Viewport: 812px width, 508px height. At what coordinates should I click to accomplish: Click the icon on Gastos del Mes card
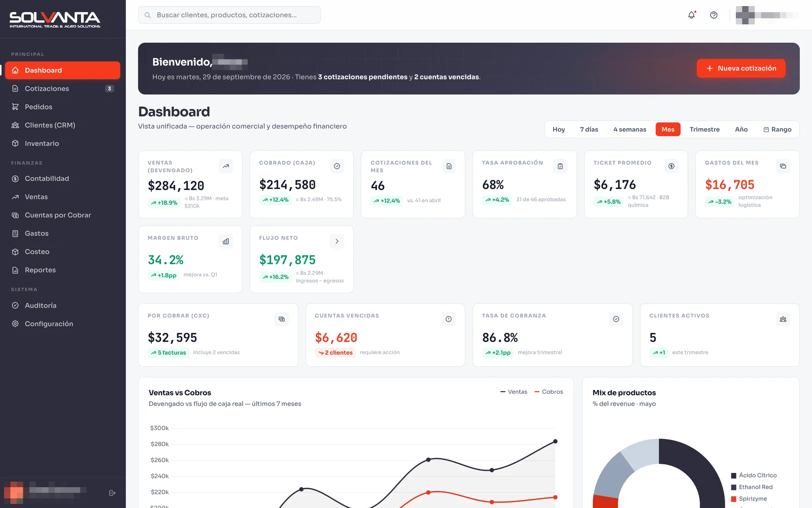tap(783, 166)
